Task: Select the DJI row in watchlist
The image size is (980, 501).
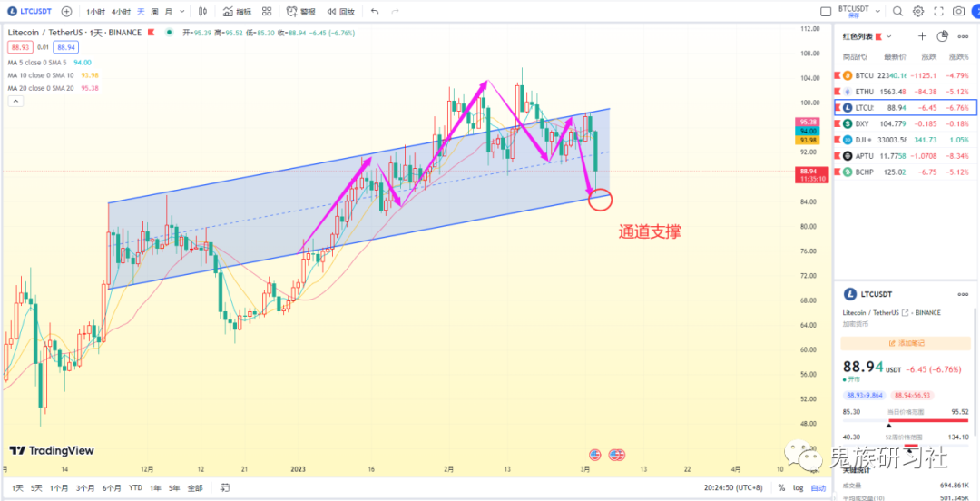Action: tap(905, 140)
